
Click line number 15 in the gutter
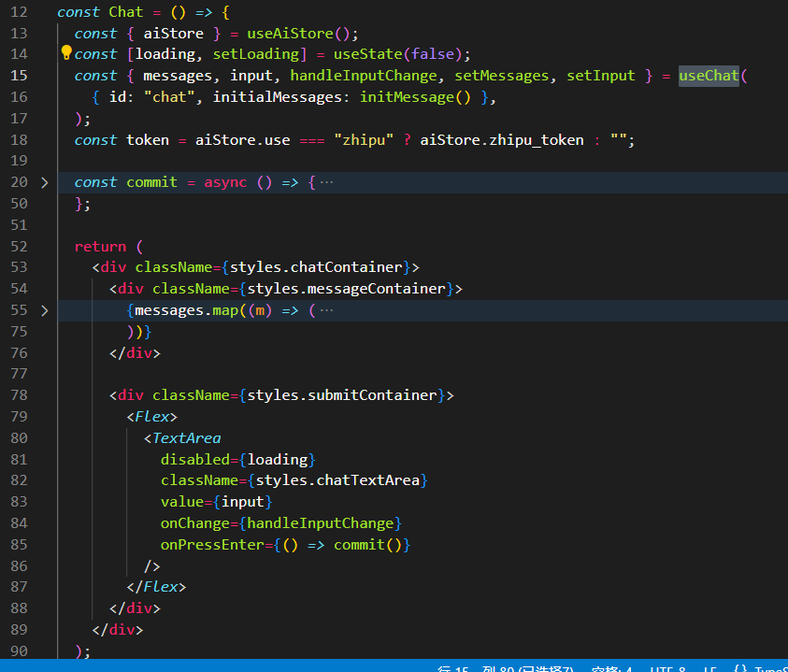point(19,76)
